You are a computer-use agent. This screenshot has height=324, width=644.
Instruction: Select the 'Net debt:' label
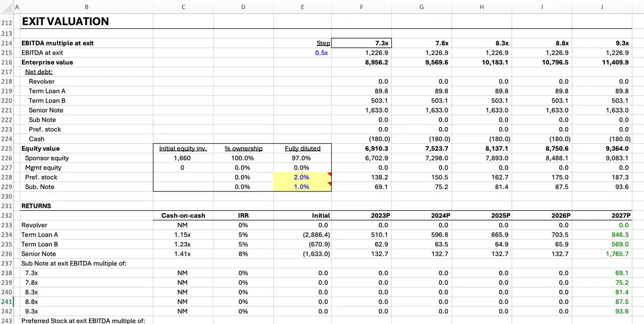pyautogui.click(x=39, y=72)
